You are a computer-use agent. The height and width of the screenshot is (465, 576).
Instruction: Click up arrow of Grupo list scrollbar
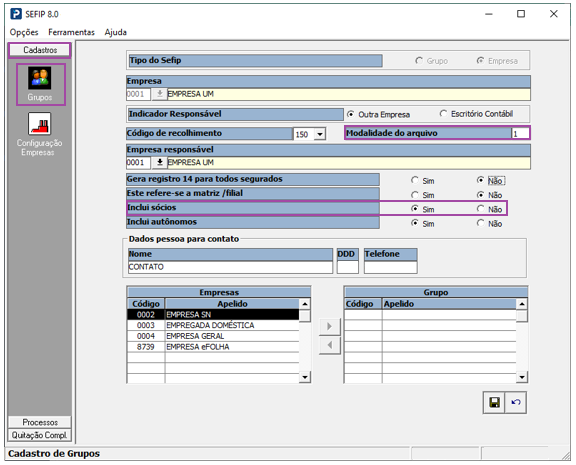(522, 304)
